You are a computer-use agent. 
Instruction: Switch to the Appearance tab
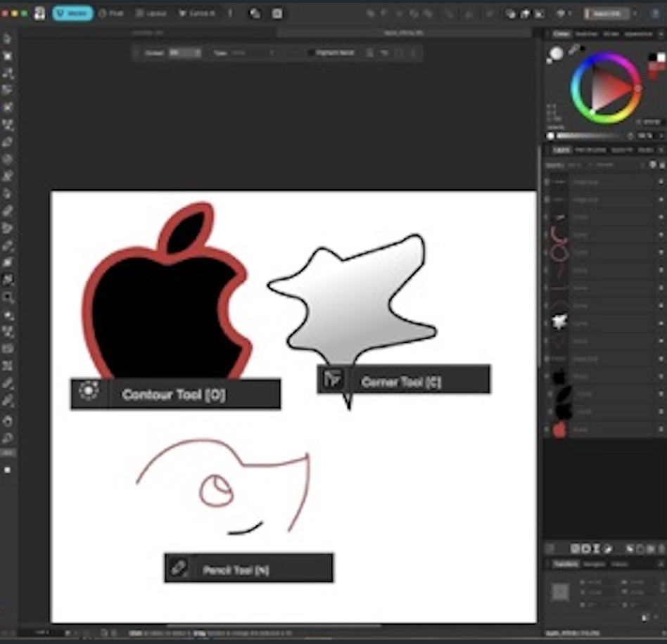point(638,34)
